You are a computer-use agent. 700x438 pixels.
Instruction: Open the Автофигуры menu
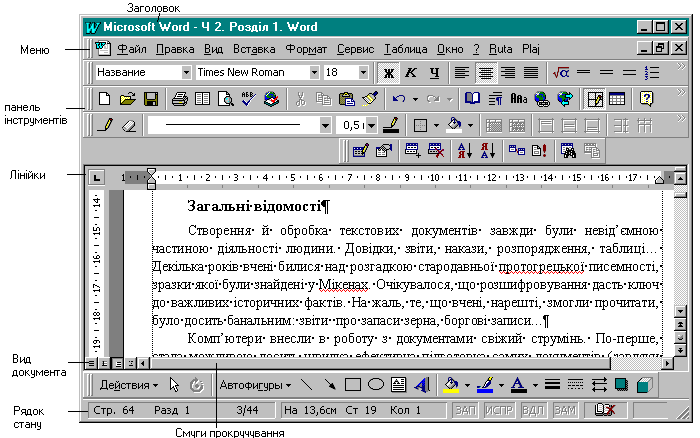coord(255,384)
